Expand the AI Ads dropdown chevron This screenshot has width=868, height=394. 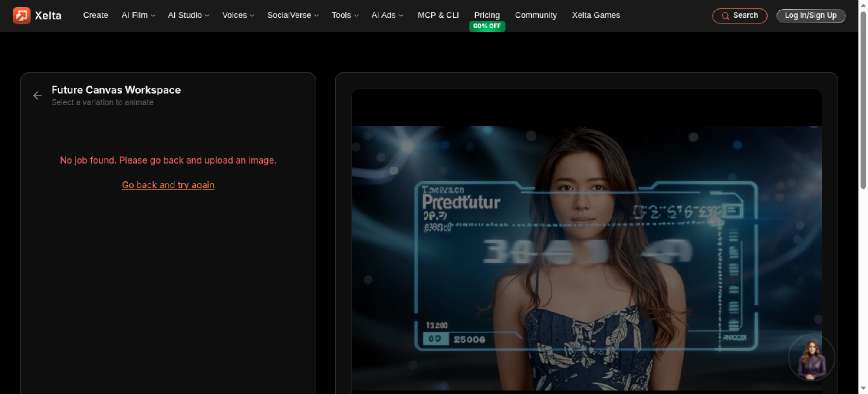click(401, 16)
